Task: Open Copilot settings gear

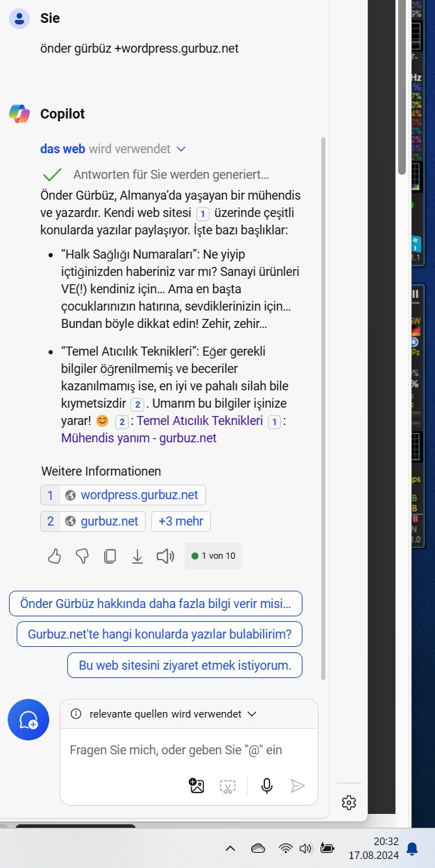Action: [x=349, y=803]
